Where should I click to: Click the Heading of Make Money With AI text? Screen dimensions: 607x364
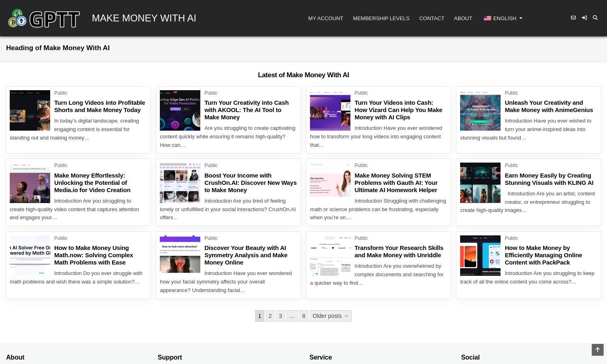[58, 48]
